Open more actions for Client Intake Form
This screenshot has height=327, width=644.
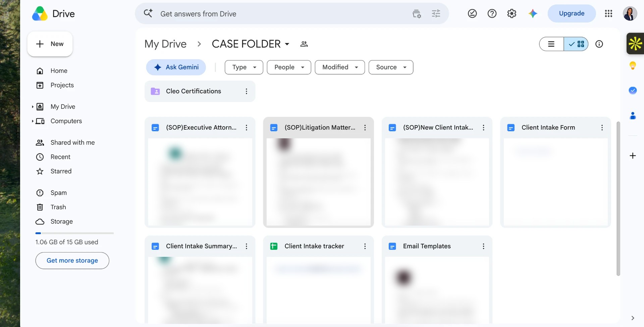click(x=602, y=128)
